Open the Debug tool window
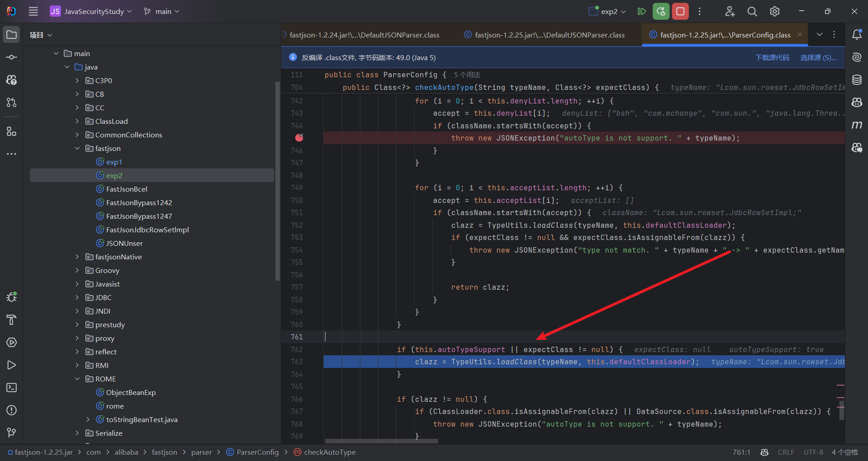The width and height of the screenshot is (868, 461). pos(12,297)
